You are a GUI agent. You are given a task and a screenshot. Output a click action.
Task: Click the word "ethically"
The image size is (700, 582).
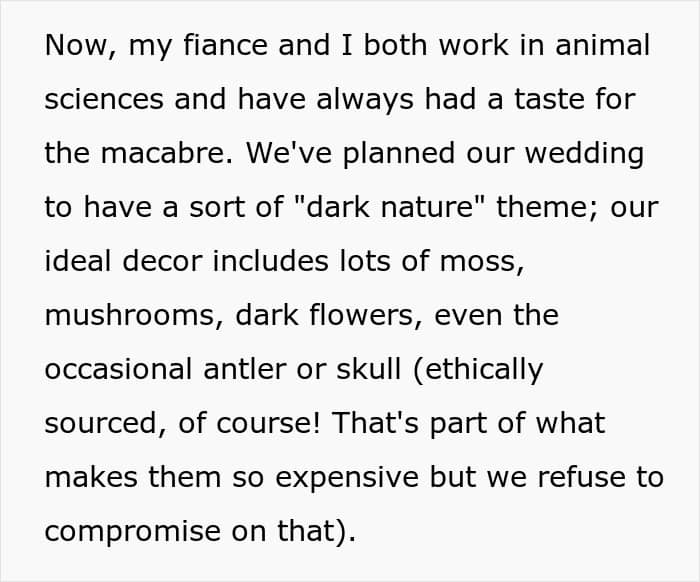coord(487,369)
